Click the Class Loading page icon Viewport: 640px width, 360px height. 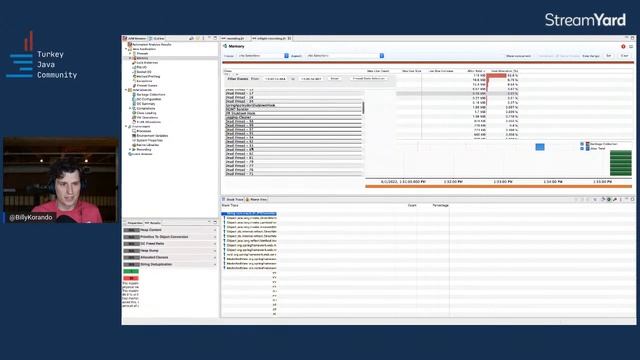pos(134,113)
